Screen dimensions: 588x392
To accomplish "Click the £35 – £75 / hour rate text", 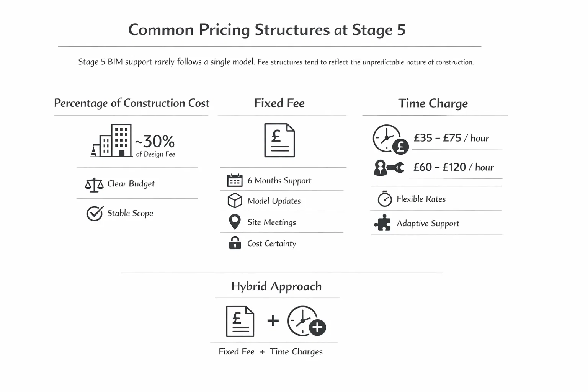I will point(451,138).
